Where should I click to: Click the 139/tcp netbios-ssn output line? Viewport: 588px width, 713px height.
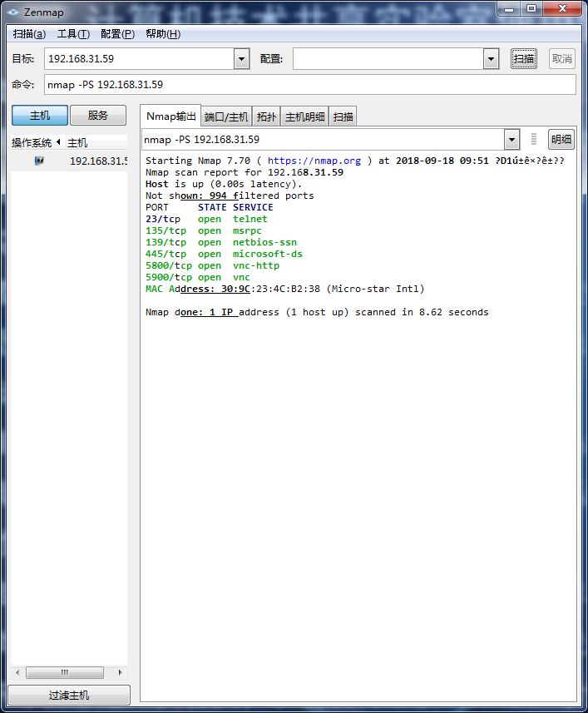221,242
